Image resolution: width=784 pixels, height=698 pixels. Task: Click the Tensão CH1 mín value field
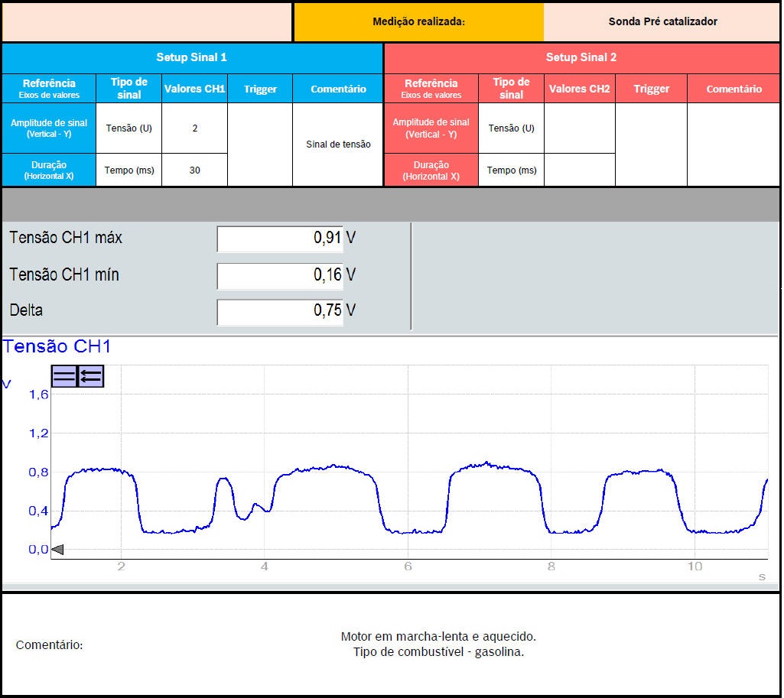tap(280, 275)
